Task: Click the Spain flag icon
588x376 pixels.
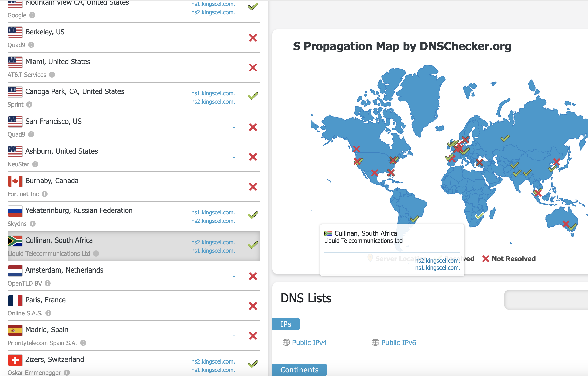Action: (15, 330)
